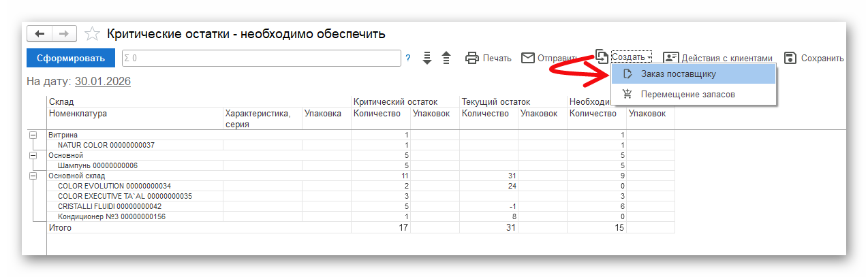Add page to favorites with star icon
This screenshot has height=277, width=868.
coord(92,33)
